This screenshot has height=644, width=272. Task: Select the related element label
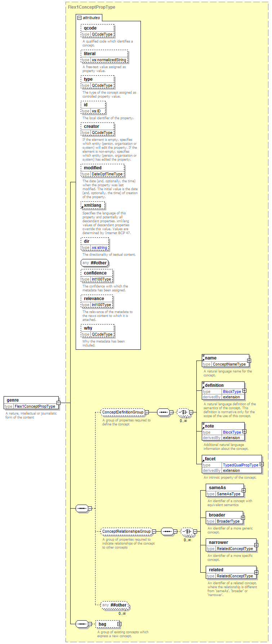tap(216, 570)
